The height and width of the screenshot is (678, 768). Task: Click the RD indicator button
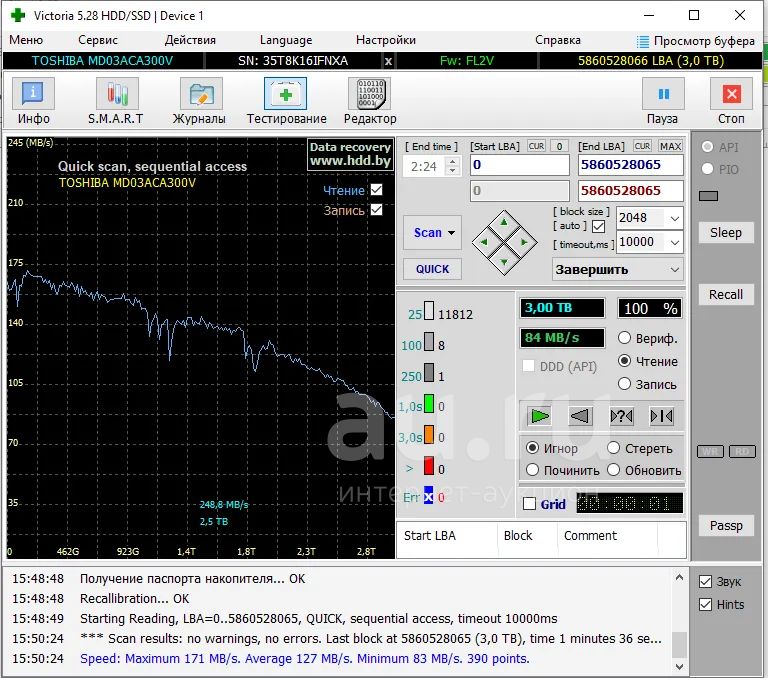point(742,451)
